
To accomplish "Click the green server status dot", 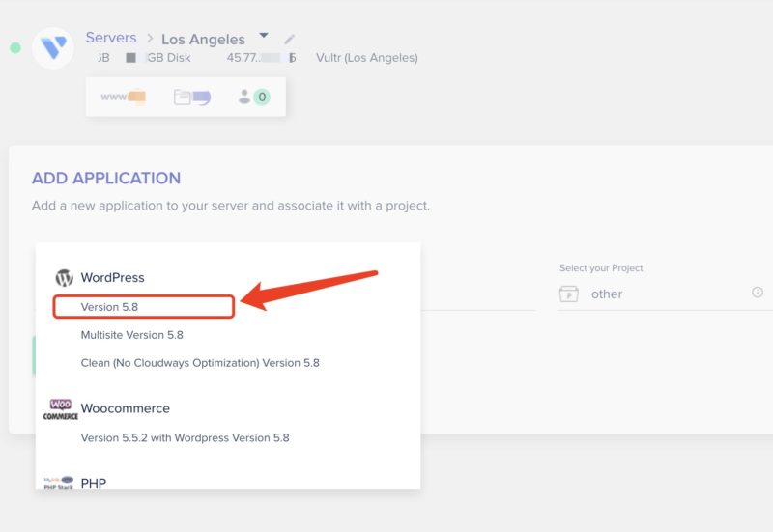I will pyautogui.click(x=15, y=47).
